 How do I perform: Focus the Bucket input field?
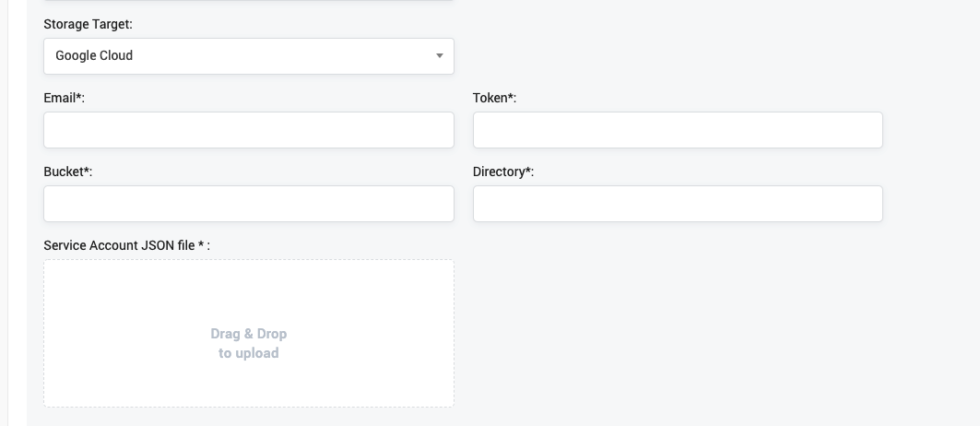point(249,204)
